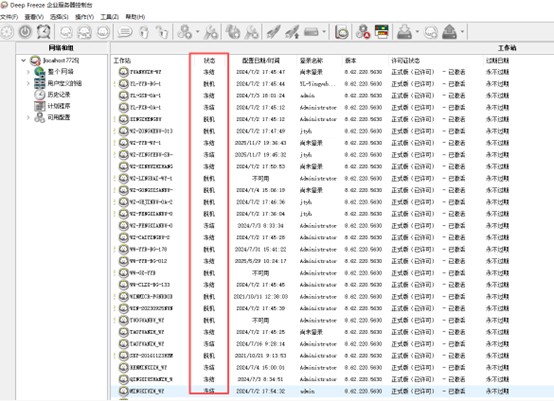Sort by the 状态 column header
This screenshot has height=401, width=554.
pos(209,60)
